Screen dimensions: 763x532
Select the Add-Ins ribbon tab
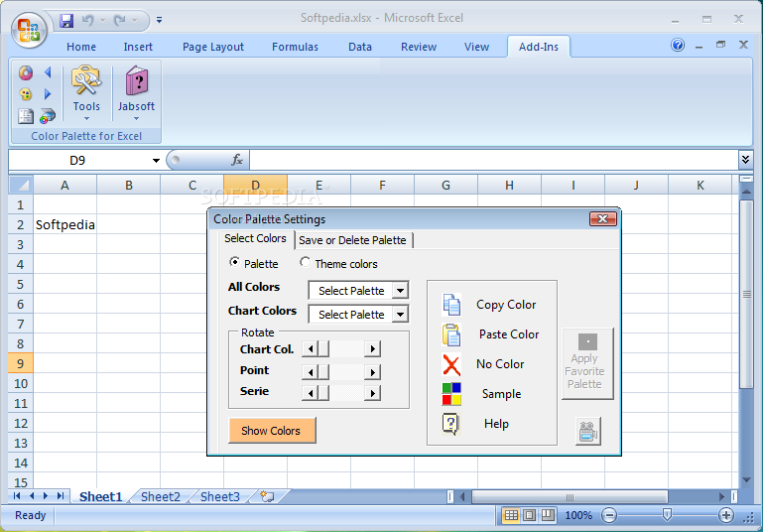[538, 47]
